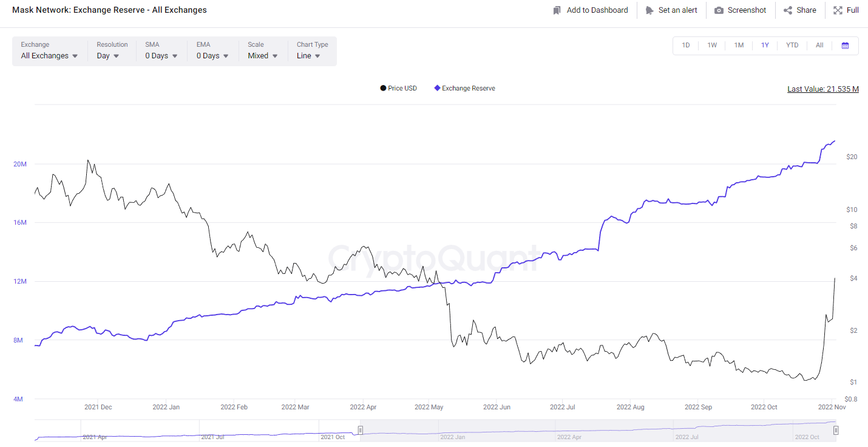Open the Scale Mixed dropdown
Viewport: 868px width, 447px height.
pos(262,56)
